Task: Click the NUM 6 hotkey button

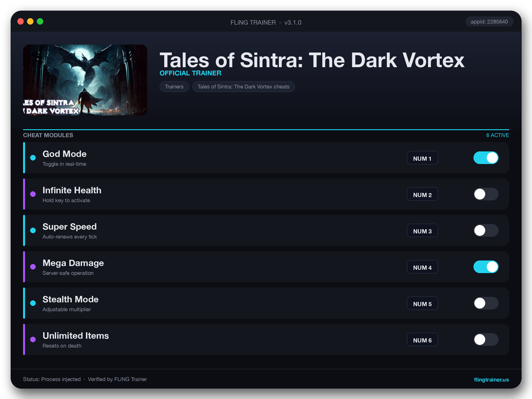Action: [x=422, y=339]
